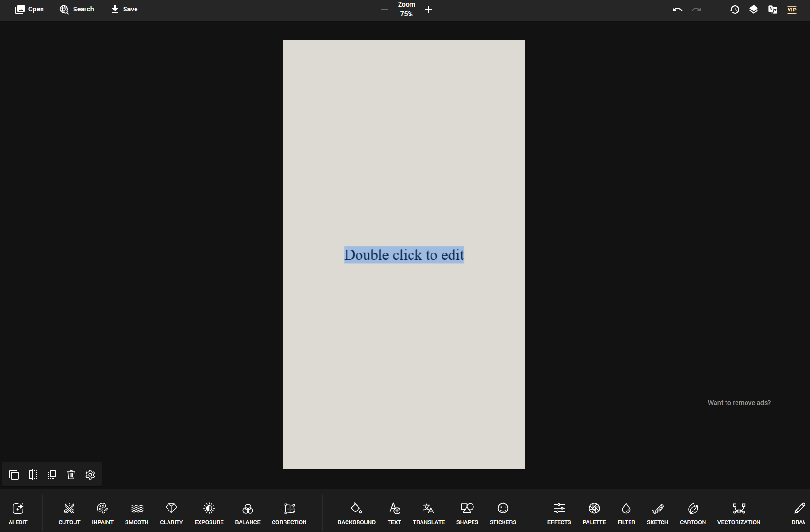Flip the selected object horizontally
The width and height of the screenshot is (810, 532).
point(33,475)
